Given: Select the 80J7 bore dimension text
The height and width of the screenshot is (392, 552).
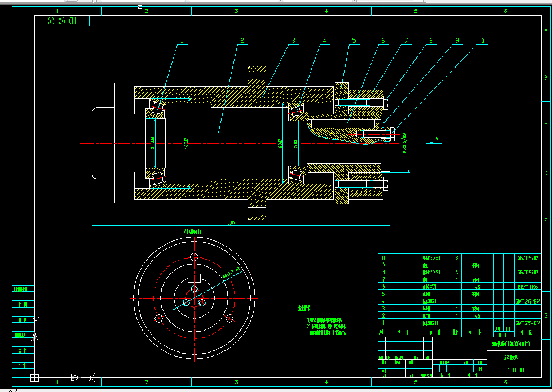Looking at the screenshot, I should click(280, 143).
